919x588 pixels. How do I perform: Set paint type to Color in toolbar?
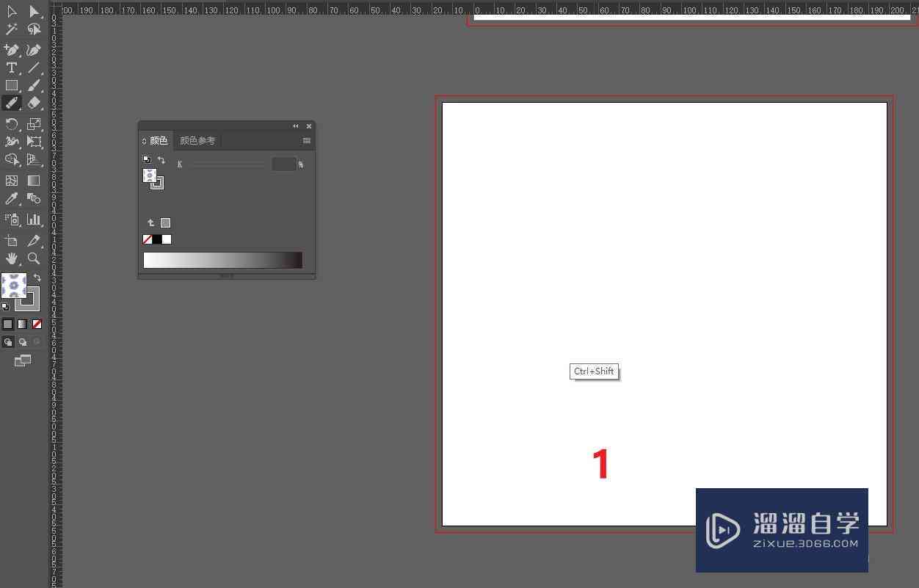(8, 324)
